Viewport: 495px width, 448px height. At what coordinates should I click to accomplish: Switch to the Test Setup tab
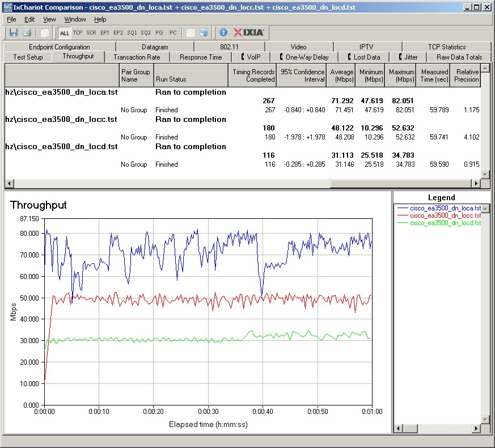tap(28, 57)
